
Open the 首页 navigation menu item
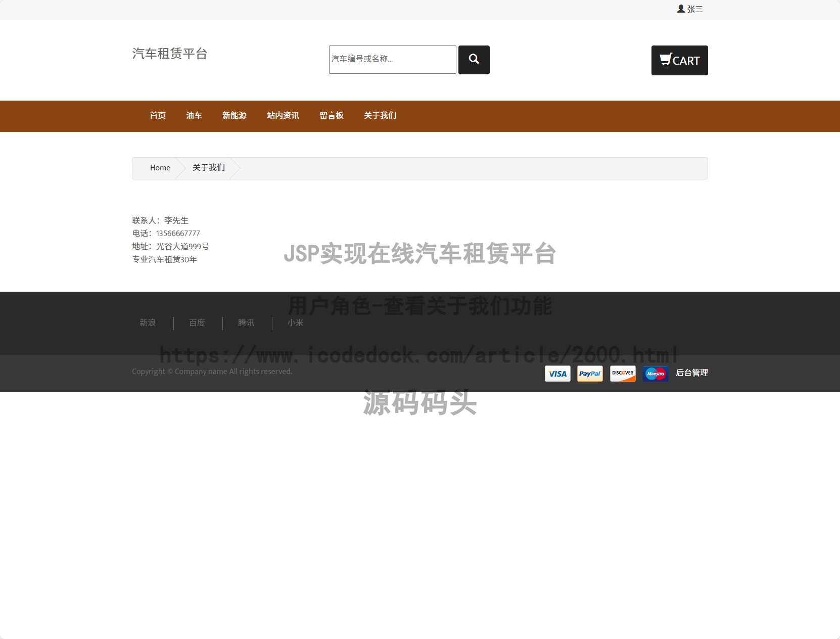point(157,116)
